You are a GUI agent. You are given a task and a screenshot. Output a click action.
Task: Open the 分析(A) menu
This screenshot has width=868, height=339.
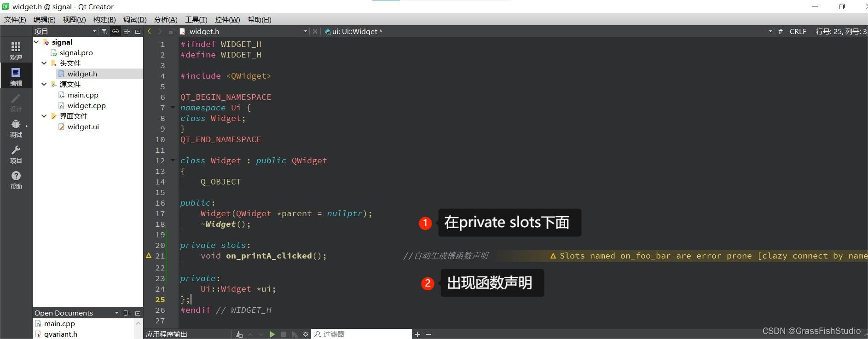(x=166, y=19)
